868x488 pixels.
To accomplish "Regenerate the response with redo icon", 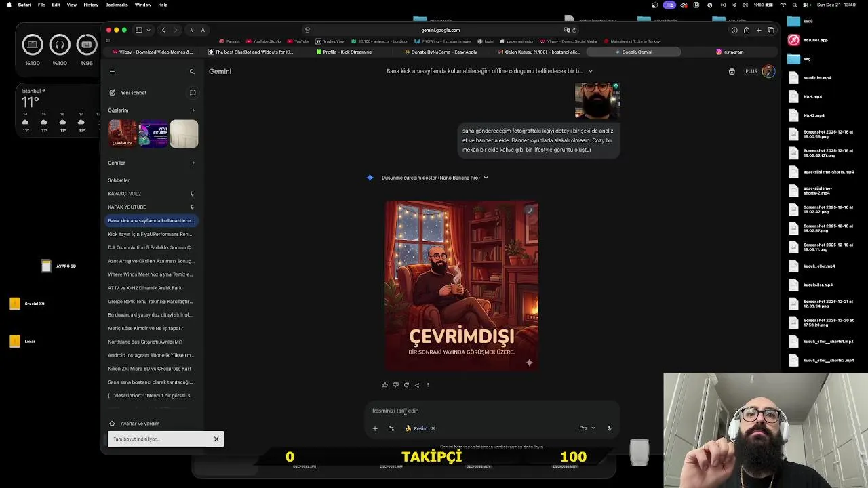I will (x=406, y=385).
